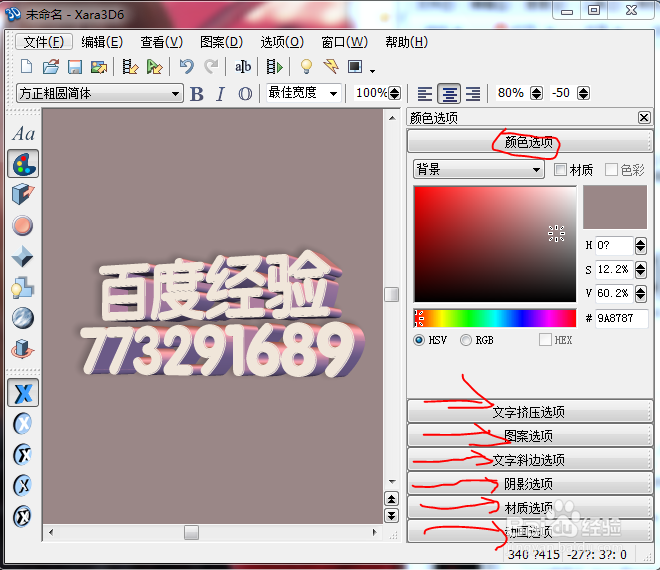Select the bevel diamond tool icon
This screenshot has height=570, width=660.
(23, 256)
